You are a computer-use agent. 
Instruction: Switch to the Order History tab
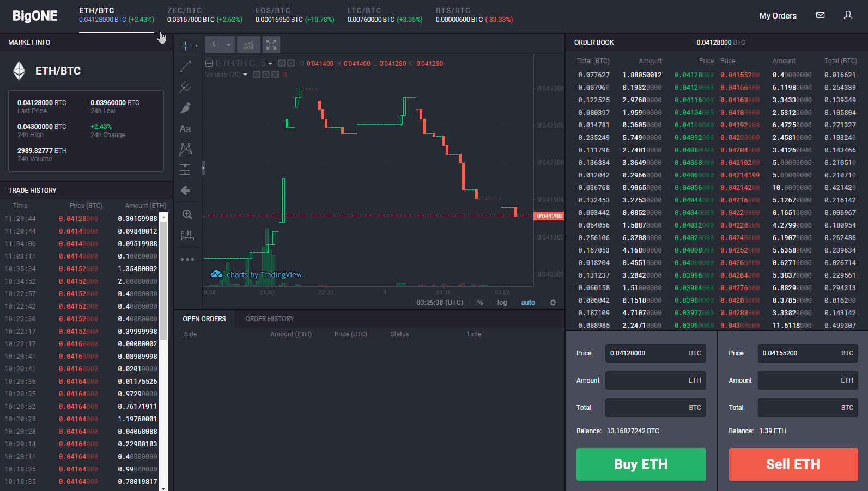269,319
